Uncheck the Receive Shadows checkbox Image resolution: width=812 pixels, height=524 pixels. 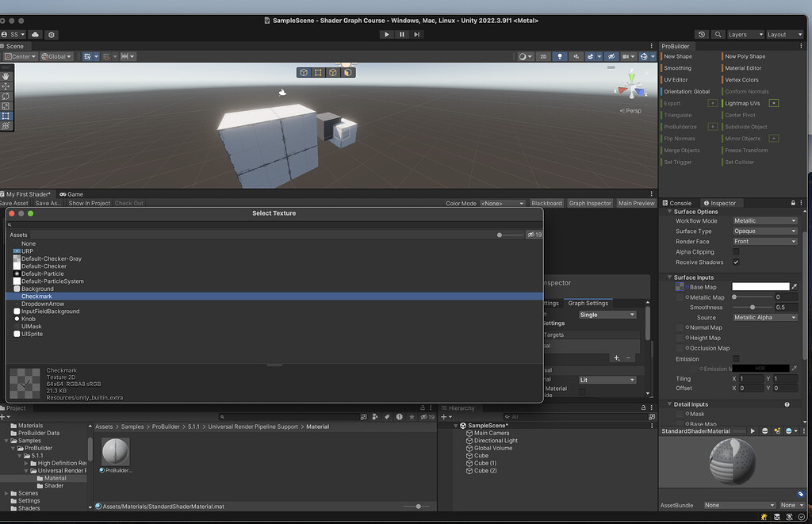[x=736, y=262]
